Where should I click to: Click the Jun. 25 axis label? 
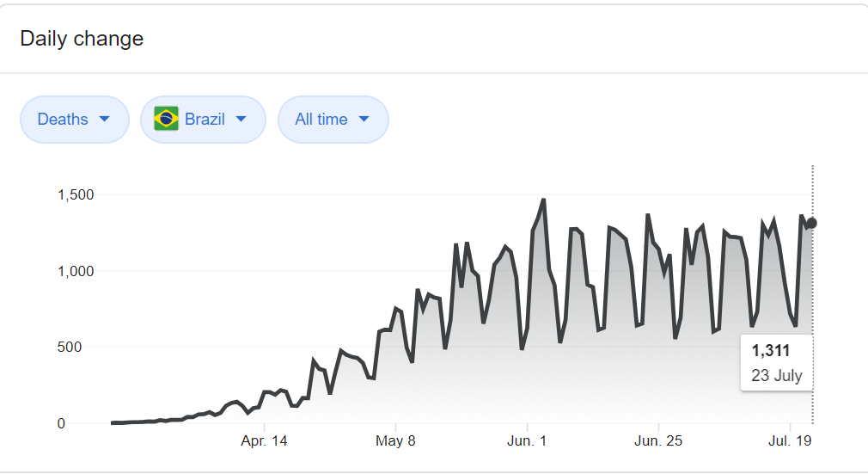[x=658, y=441]
